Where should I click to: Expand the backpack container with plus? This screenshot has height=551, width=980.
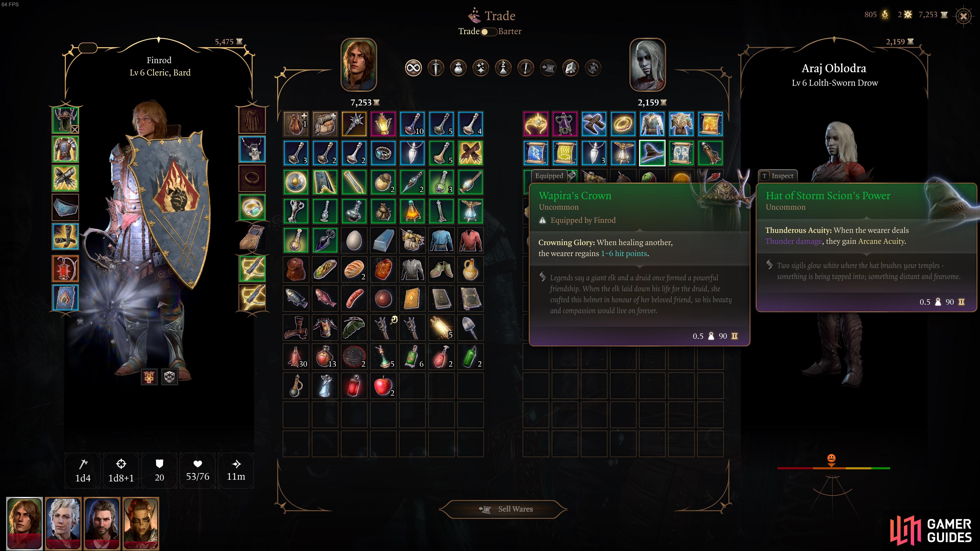tap(325, 124)
